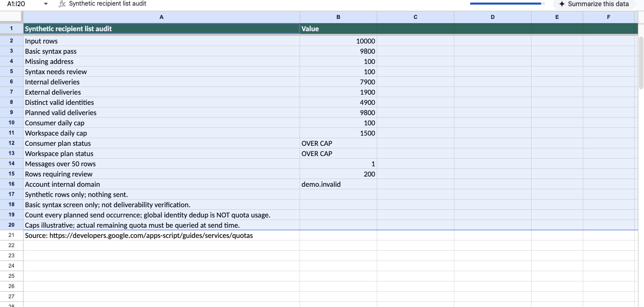
Task: Click 'Basic syntax screen only' note cell
Action: click(162, 205)
